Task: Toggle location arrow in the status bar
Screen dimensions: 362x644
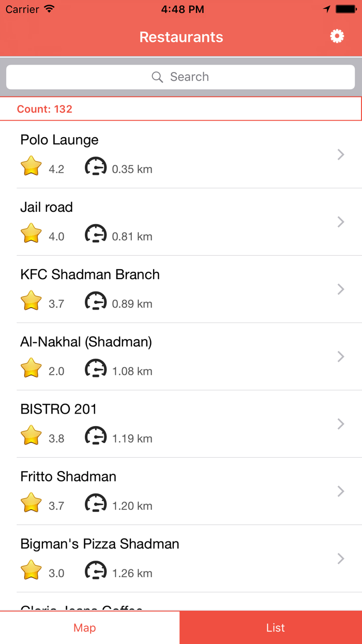Action: click(x=325, y=8)
